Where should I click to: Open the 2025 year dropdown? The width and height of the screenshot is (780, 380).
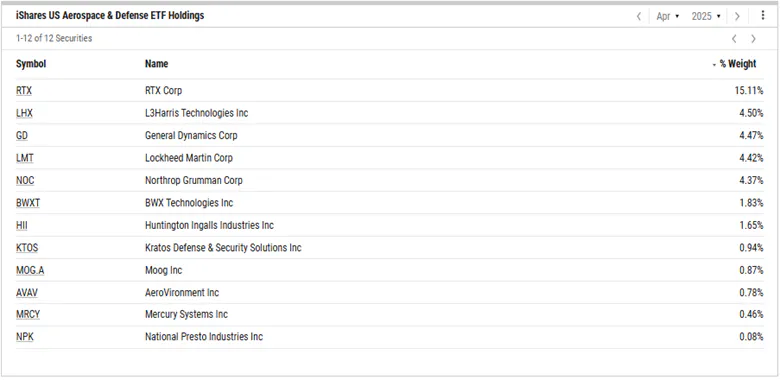coord(706,16)
